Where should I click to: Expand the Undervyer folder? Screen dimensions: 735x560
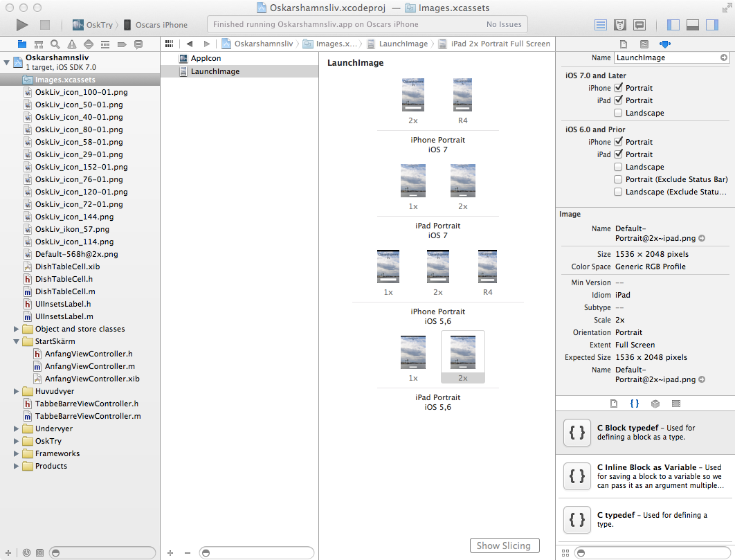pos(16,428)
